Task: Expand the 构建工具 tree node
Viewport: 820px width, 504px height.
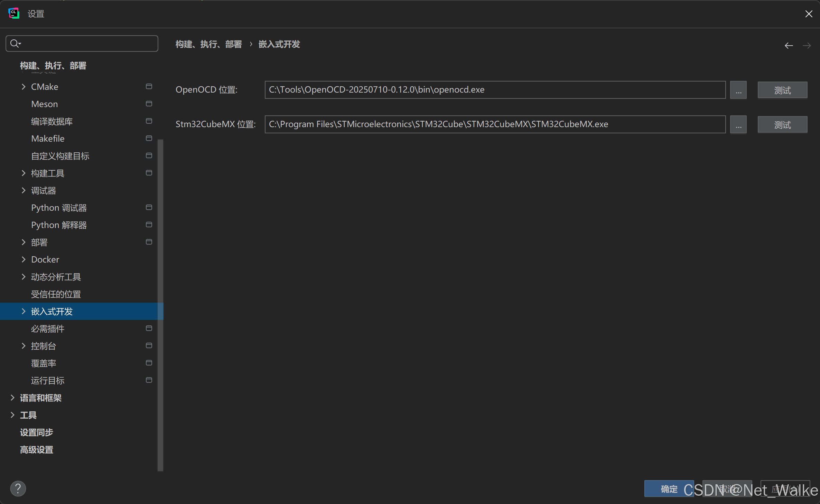Action: 24,173
